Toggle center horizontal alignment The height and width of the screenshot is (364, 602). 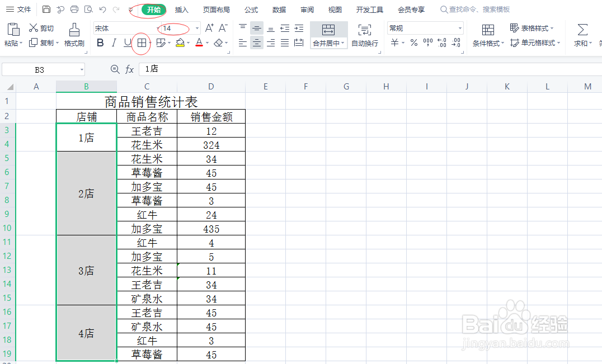pos(256,42)
